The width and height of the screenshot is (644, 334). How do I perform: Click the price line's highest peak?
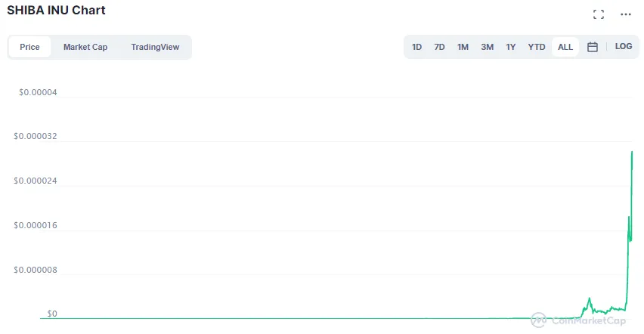coord(632,153)
